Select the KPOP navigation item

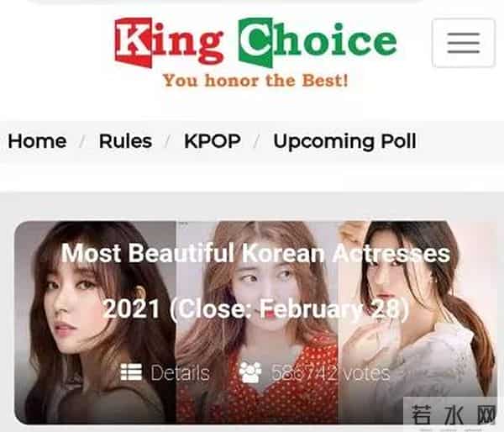[x=213, y=141]
